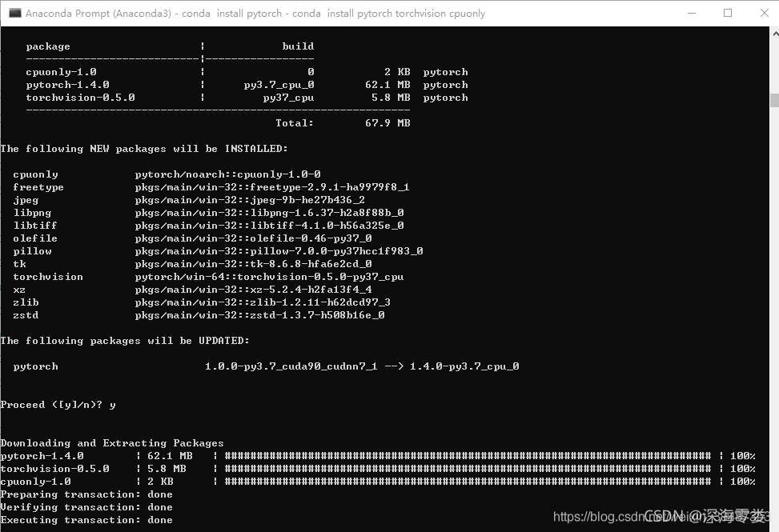Click the '5.8 MB' size on torchvision download line
Screen dimensions: 779x532
coord(167,469)
